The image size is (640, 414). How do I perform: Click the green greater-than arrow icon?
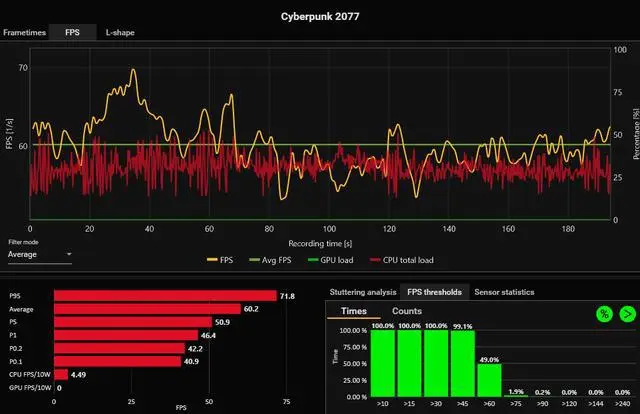pyautogui.click(x=627, y=314)
